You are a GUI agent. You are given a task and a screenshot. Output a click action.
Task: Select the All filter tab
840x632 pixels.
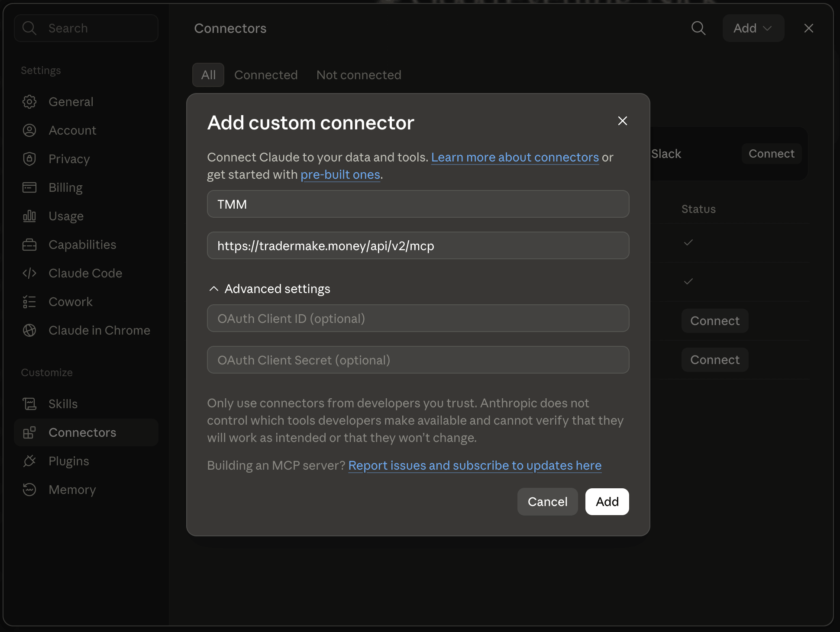pos(208,75)
